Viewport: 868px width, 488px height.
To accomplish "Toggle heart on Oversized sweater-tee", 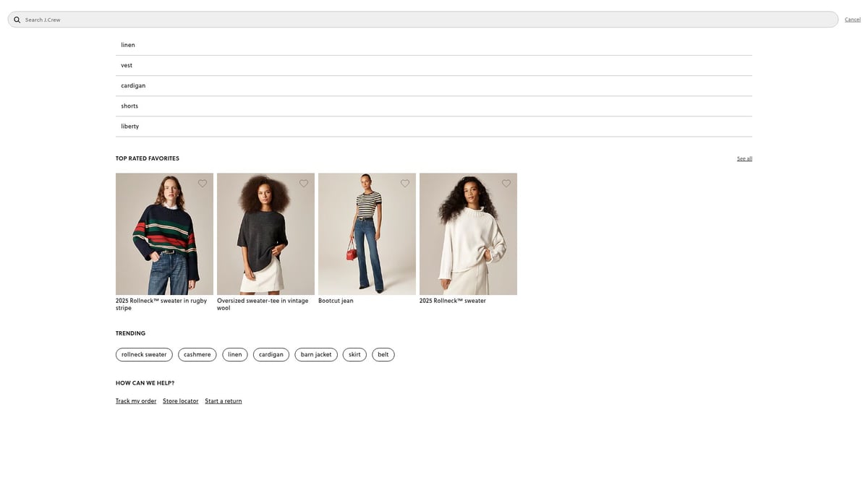I will coord(304,184).
